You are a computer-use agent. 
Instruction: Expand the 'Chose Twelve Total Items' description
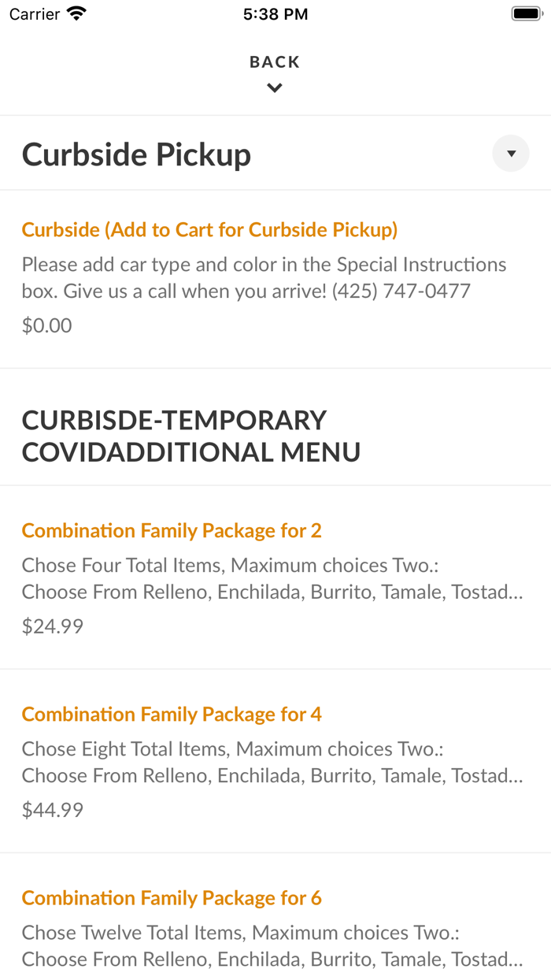(x=272, y=945)
